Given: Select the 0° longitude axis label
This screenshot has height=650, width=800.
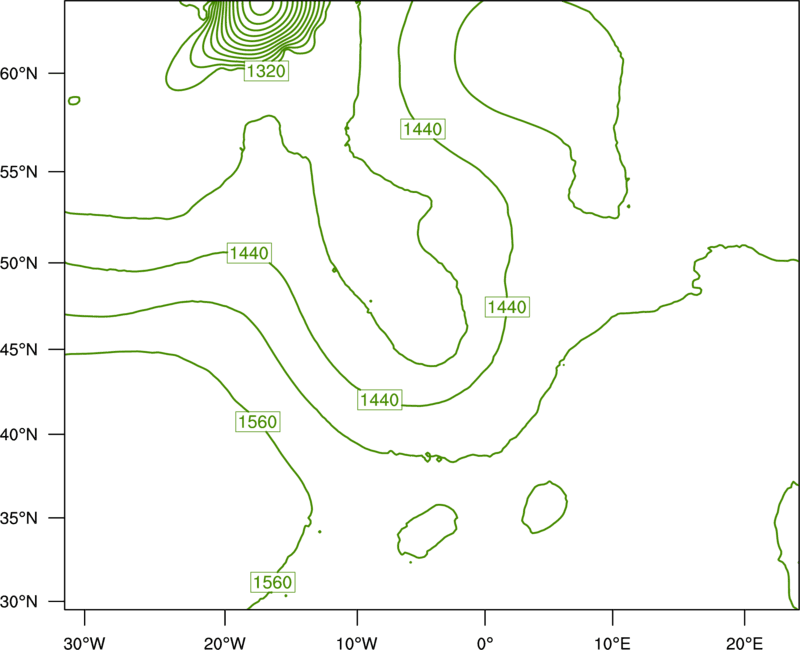Looking at the screenshot, I should click(x=485, y=643).
